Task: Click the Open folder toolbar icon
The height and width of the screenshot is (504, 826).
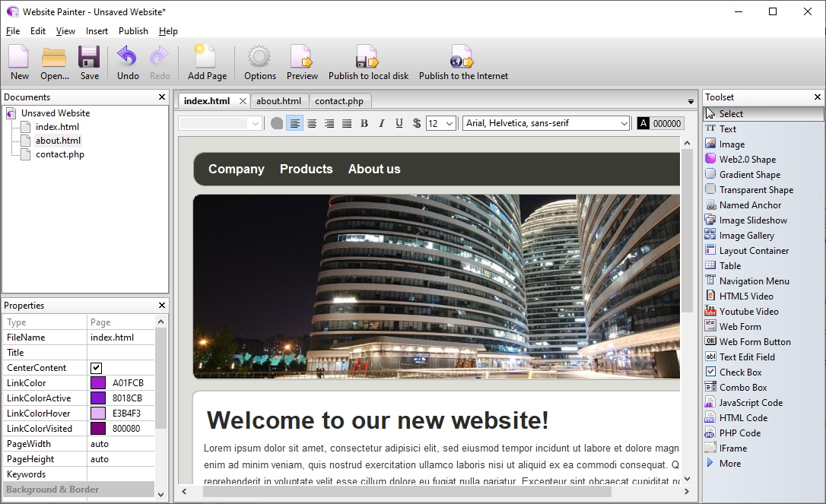Action: (x=54, y=57)
